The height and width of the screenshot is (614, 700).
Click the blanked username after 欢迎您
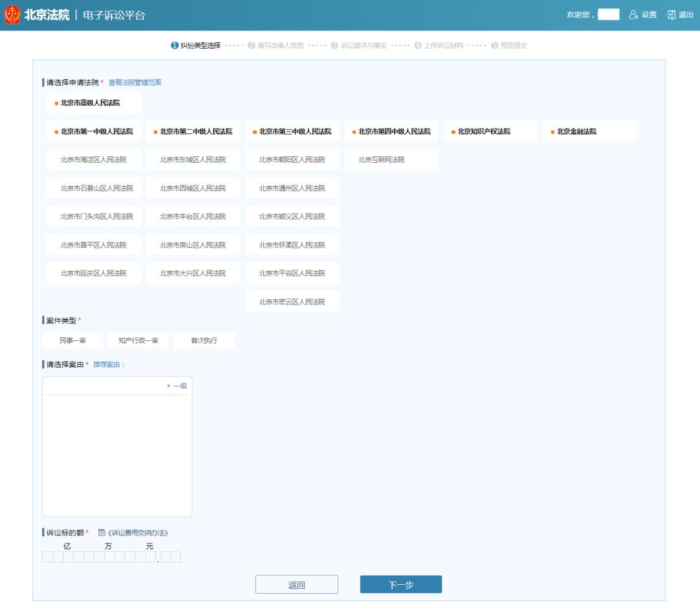point(609,15)
